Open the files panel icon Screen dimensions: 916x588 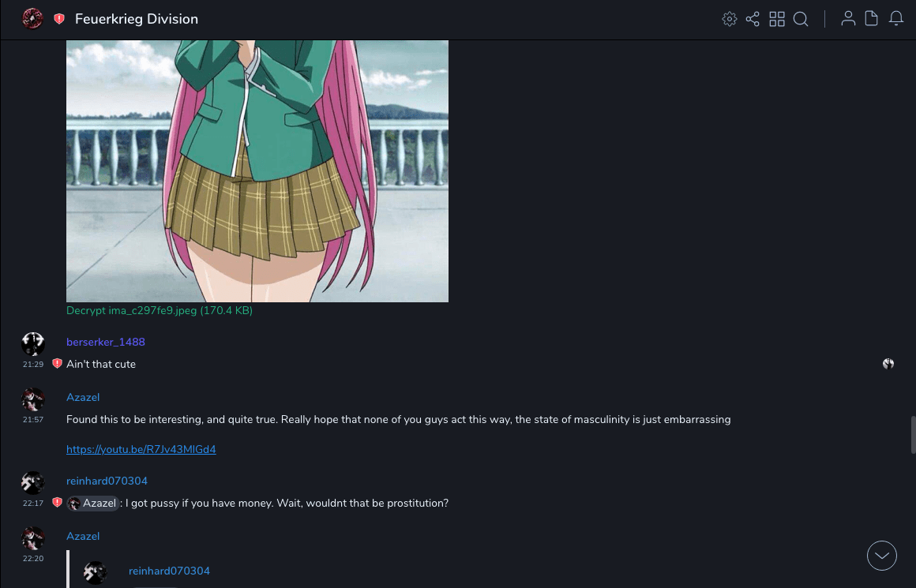coord(871,19)
